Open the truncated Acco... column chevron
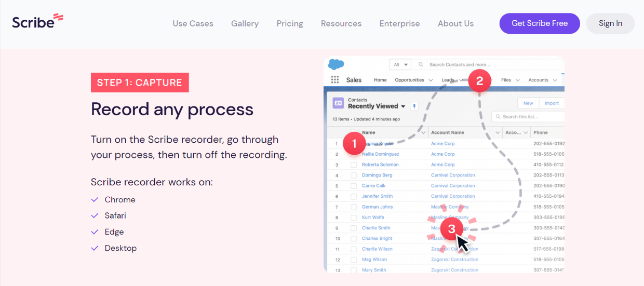 (x=525, y=133)
